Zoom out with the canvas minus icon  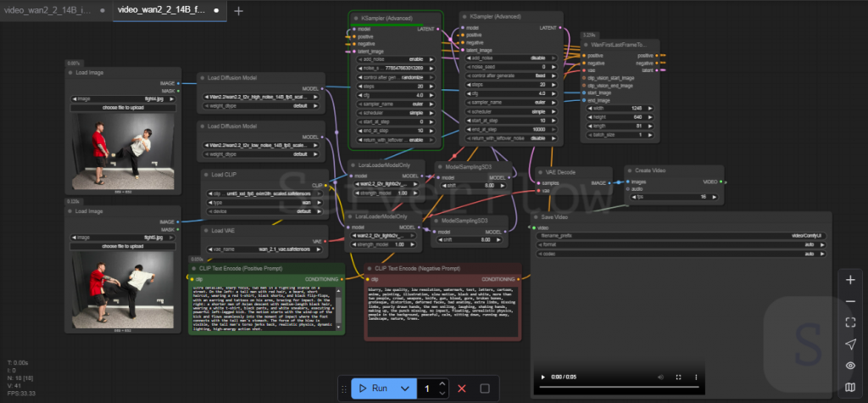[851, 301]
